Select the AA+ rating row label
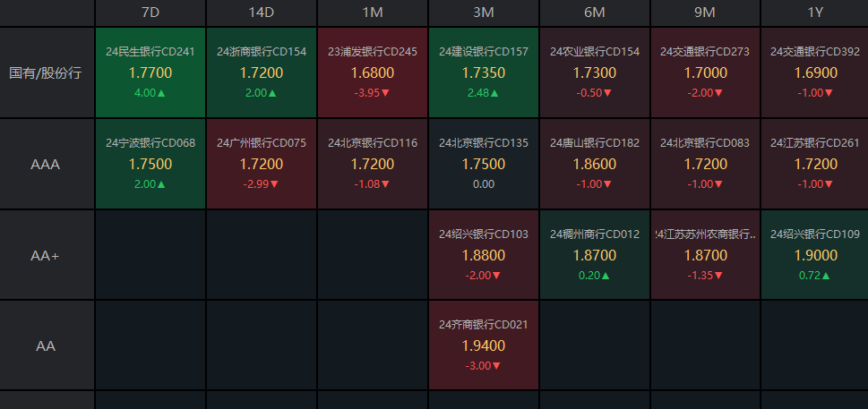 [47, 255]
